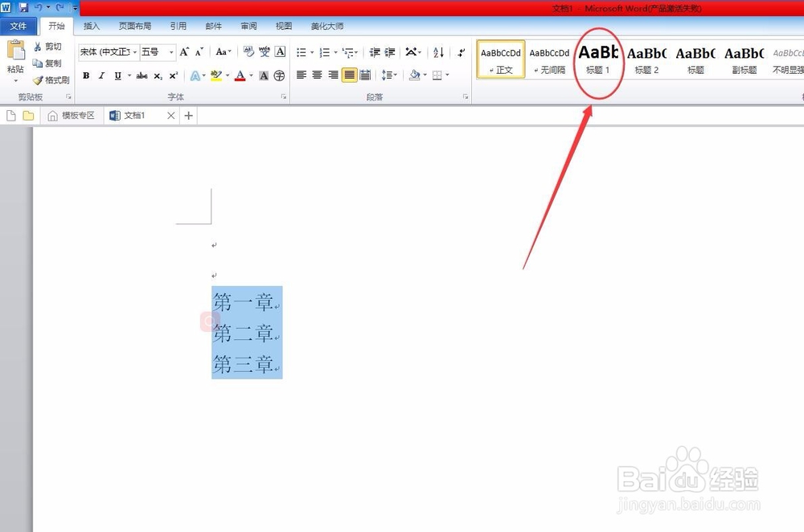This screenshot has width=804, height=532.
Task: Toggle Subscript formatting
Action: tap(158, 76)
